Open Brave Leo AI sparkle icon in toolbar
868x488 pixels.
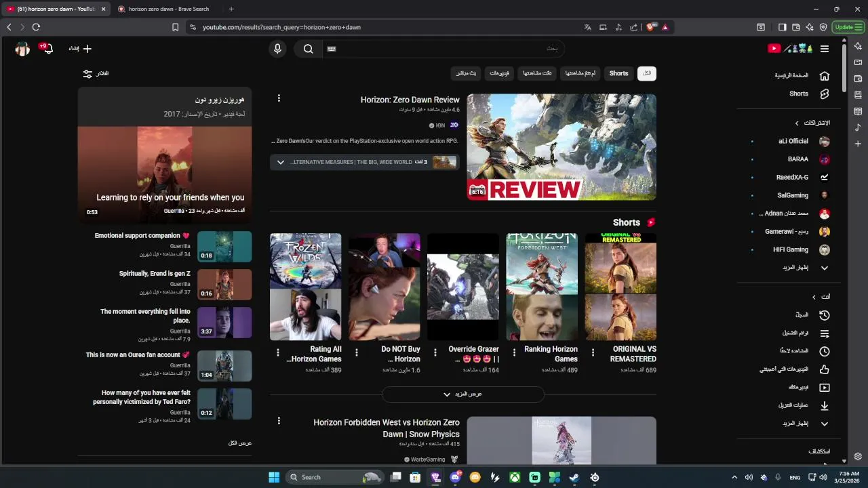tap(810, 27)
